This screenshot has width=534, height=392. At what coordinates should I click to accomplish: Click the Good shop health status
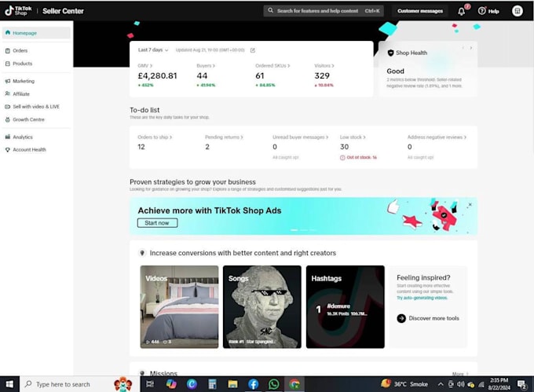point(395,71)
